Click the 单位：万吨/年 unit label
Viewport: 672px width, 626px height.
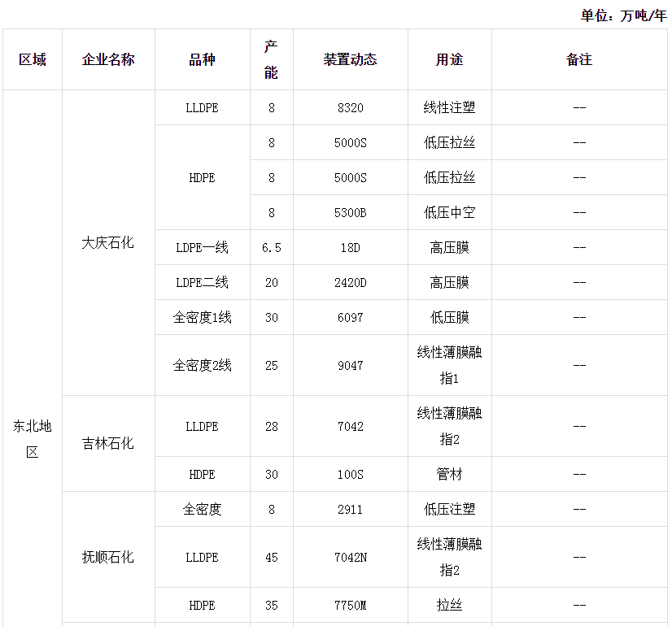click(x=623, y=15)
